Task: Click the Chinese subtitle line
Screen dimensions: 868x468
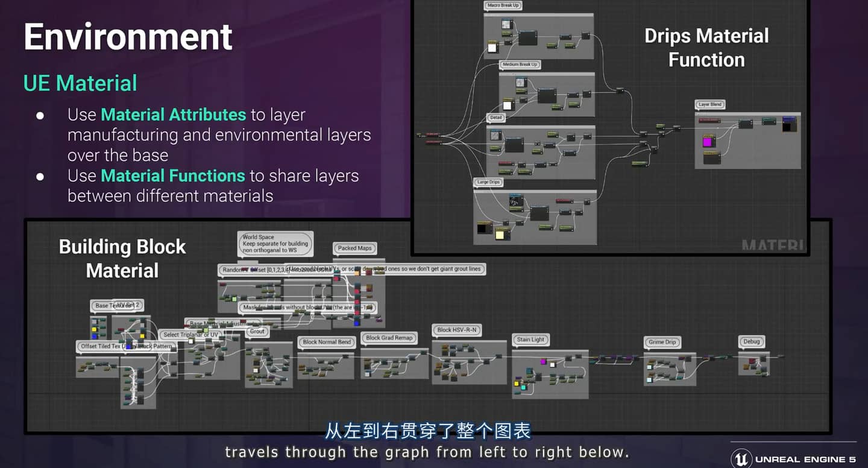Action: tap(427, 431)
